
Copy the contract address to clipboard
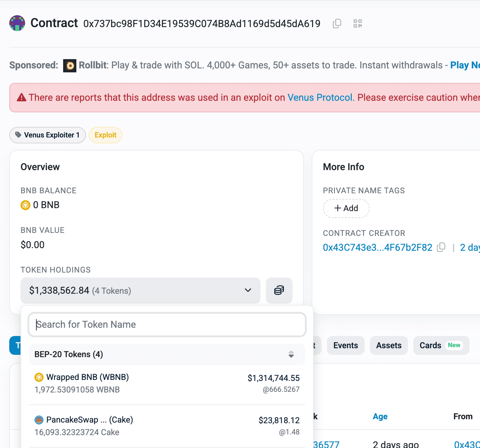(x=337, y=23)
